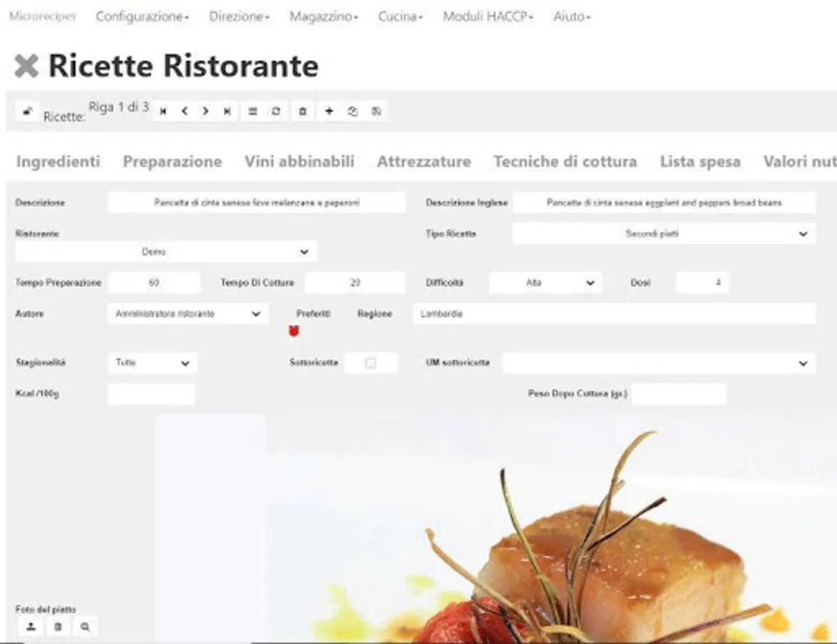Switch to the Lista spesa tab
Image resolution: width=837 pixels, height=644 pixels.
(700, 161)
